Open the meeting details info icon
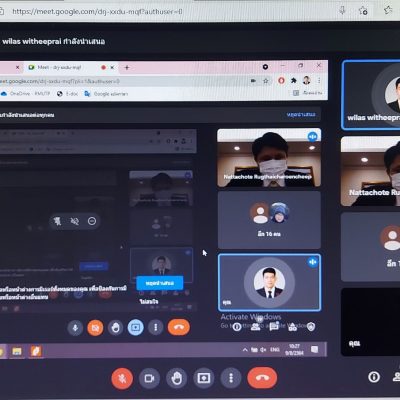This screenshot has width=400, height=400. tap(374, 377)
